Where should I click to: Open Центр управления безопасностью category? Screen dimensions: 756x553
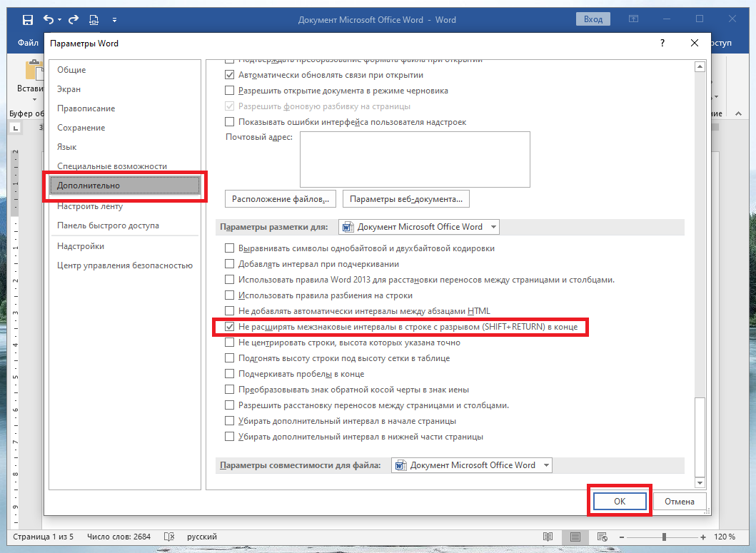125,265
